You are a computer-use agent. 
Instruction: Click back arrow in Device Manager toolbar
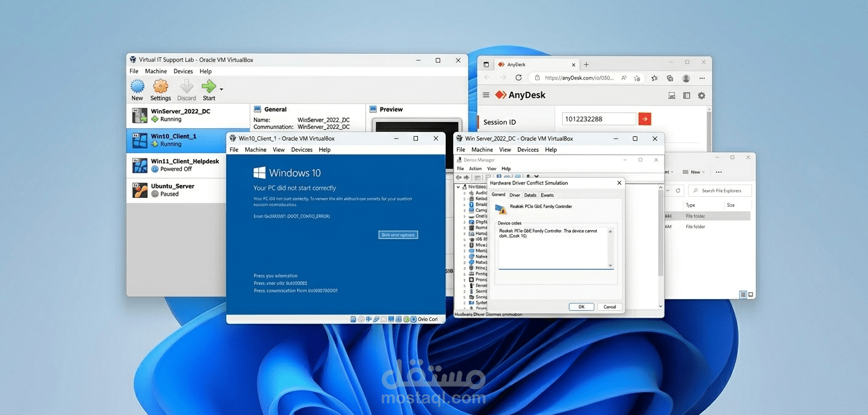click(459, 177)
